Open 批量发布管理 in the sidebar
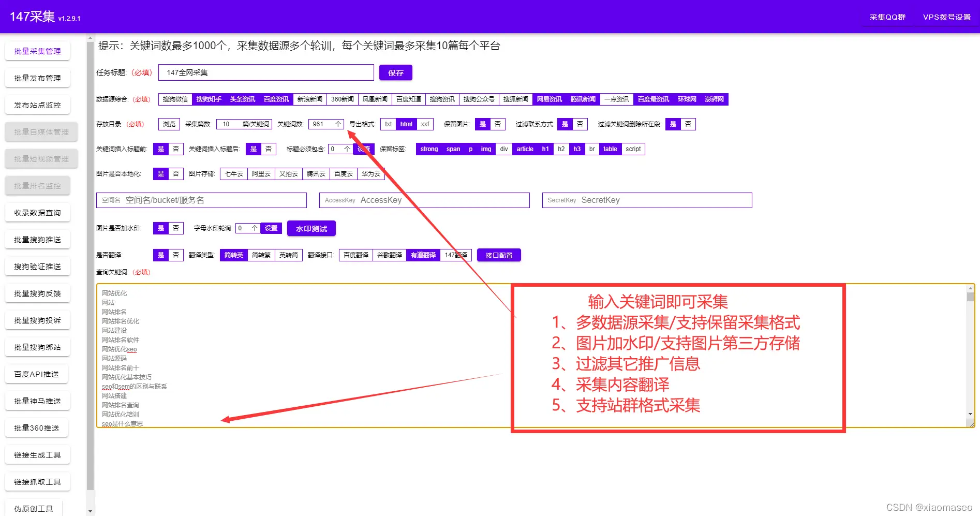The image size is (980, 516). (37, 78)
